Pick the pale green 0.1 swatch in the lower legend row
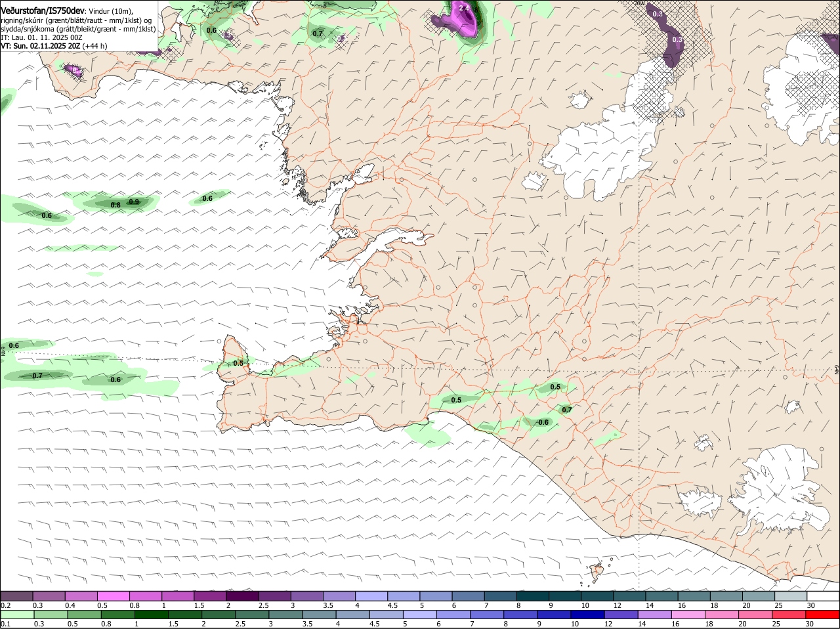Image resolution: width=840 pixels, height=629 pixels. tap(17, 615)
